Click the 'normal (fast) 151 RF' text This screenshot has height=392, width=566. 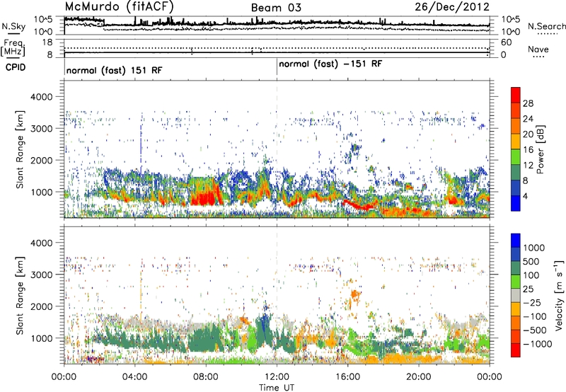point(114,70)
